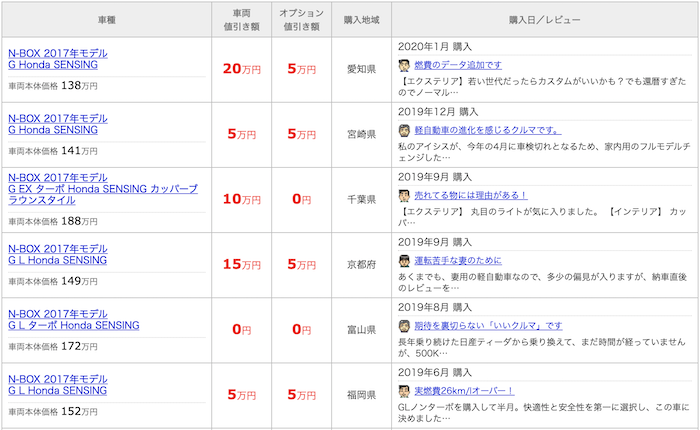This screenshot has height=430, width=700.
Task: Open review 実燃費26km/lオーバー！
Action: pyautogui.click(x=464, y=391)
